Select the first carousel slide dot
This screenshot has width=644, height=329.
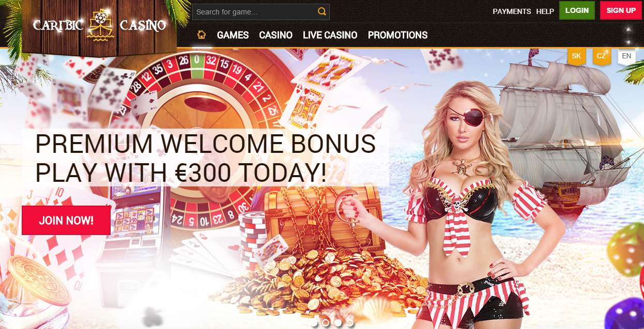coord(313,323)
